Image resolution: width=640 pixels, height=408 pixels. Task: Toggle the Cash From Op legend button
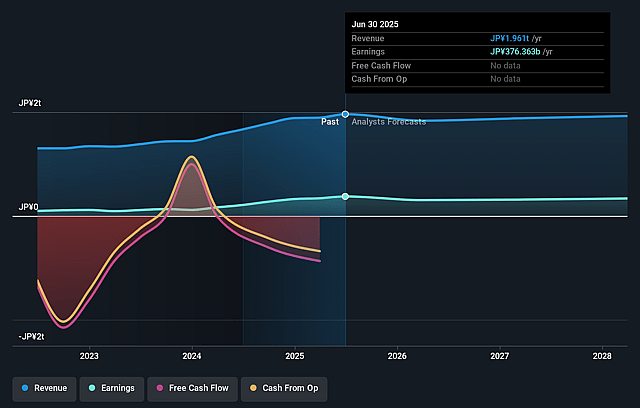point(284,389)
